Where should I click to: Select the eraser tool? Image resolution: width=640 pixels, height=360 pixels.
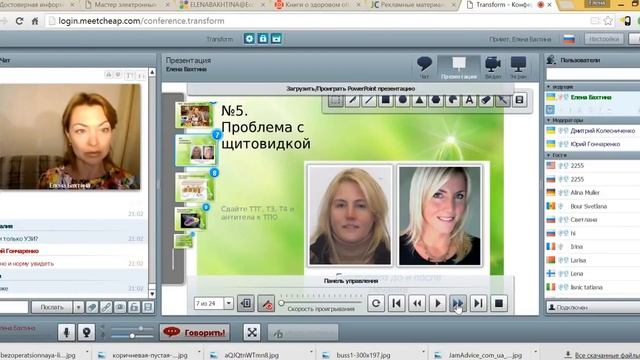486,100
